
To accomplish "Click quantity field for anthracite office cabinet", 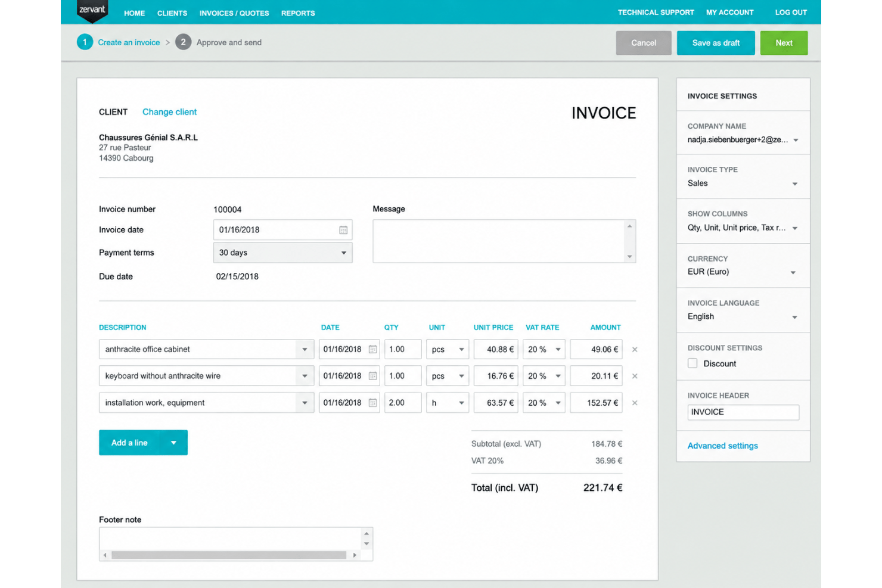I will (403, 350).
